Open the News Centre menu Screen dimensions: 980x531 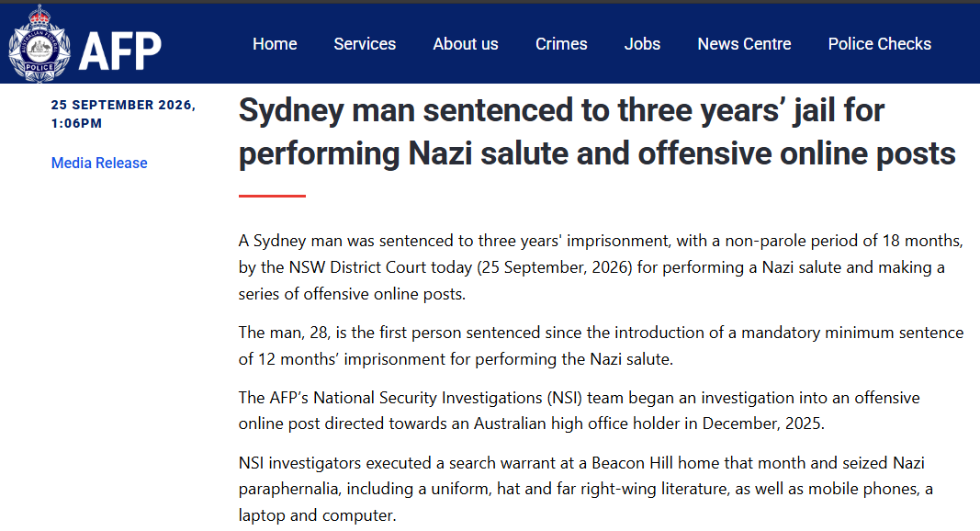[x=744, y=44]
